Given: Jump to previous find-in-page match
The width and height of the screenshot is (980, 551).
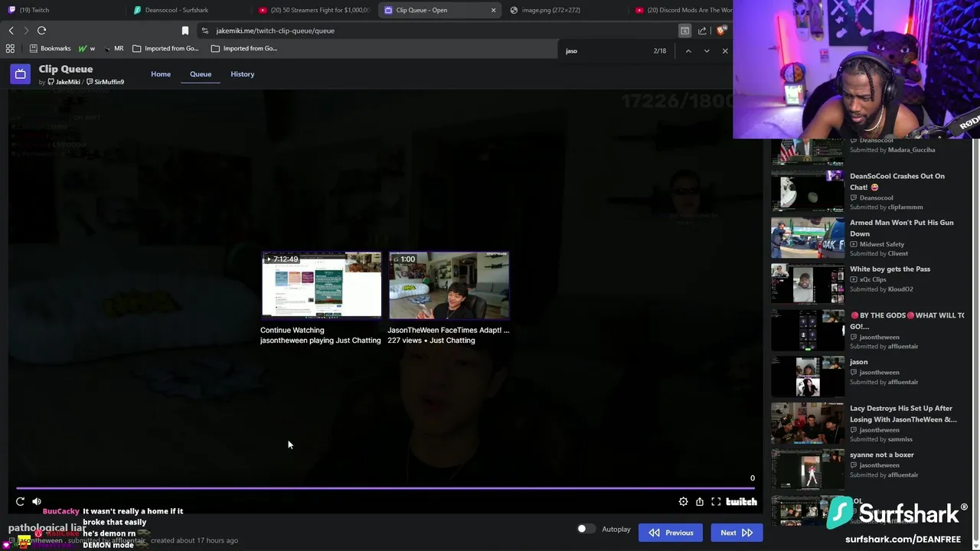Looking at the screenshot, I should tap(688, 51).
